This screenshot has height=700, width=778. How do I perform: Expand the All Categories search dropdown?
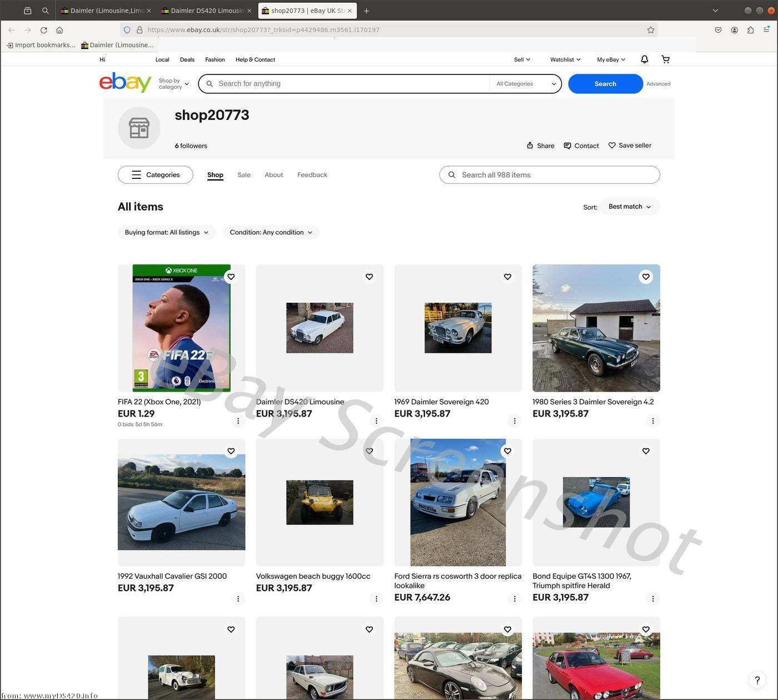coord(525,84)
